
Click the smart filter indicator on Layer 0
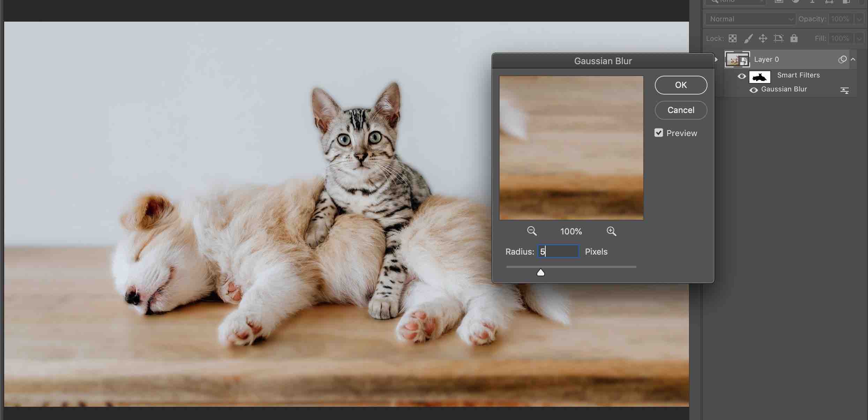[x=842, y=59]
